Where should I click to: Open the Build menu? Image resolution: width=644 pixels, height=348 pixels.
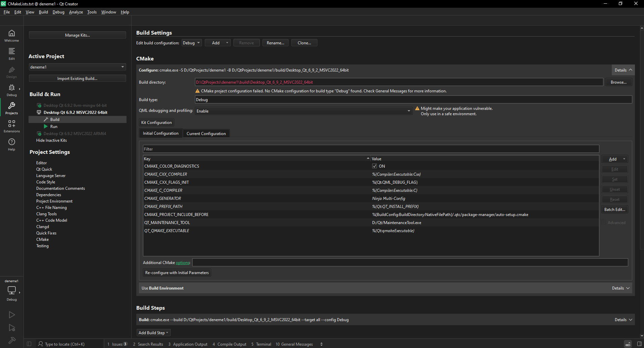tap(43, 12)
